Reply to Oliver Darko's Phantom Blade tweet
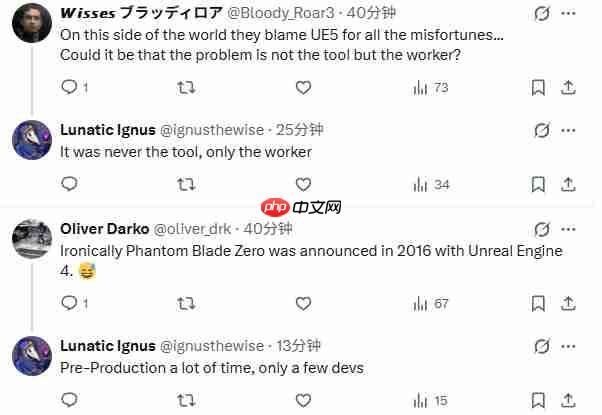The image size is (602, 415). (69, 303)
